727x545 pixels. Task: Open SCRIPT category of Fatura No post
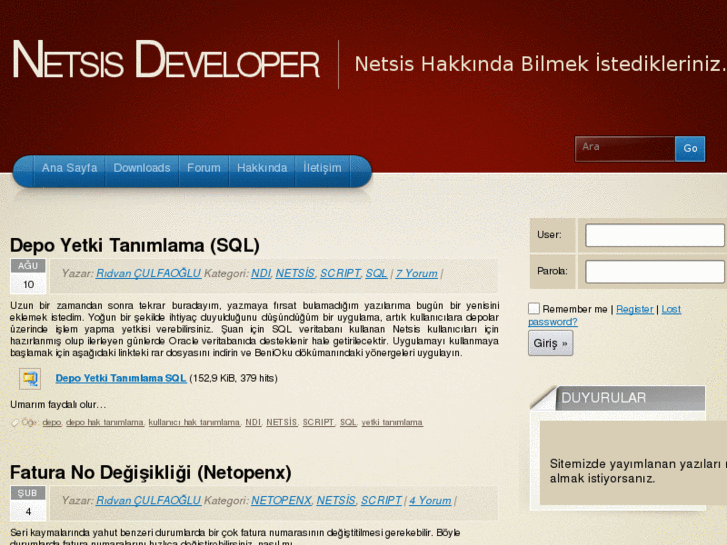(x=381, y=501)
